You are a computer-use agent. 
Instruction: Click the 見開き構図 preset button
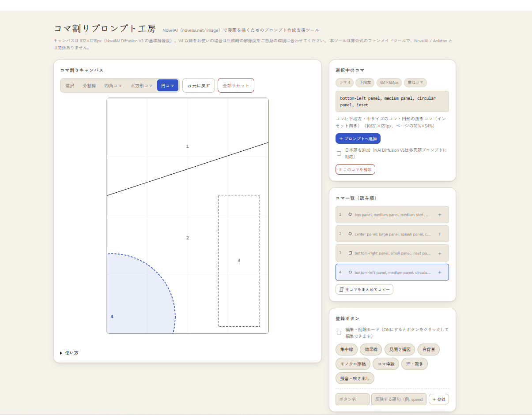tap(400, 350)
